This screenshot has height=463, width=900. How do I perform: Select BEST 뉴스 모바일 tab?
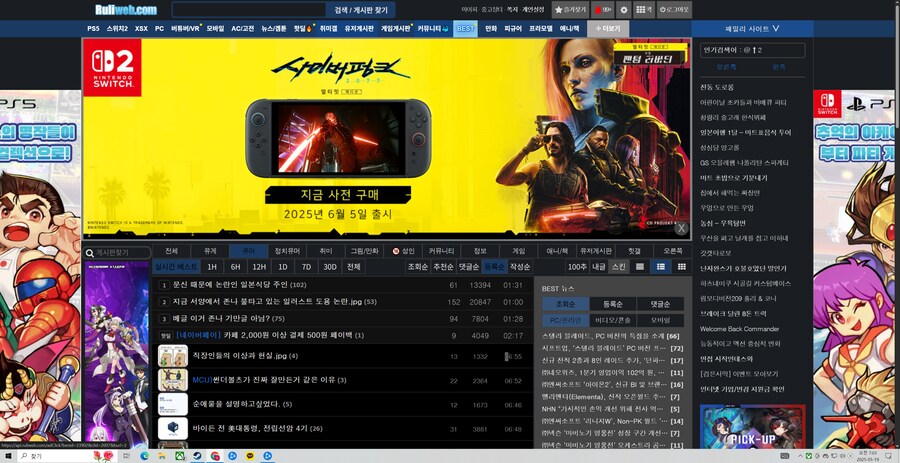661,320
